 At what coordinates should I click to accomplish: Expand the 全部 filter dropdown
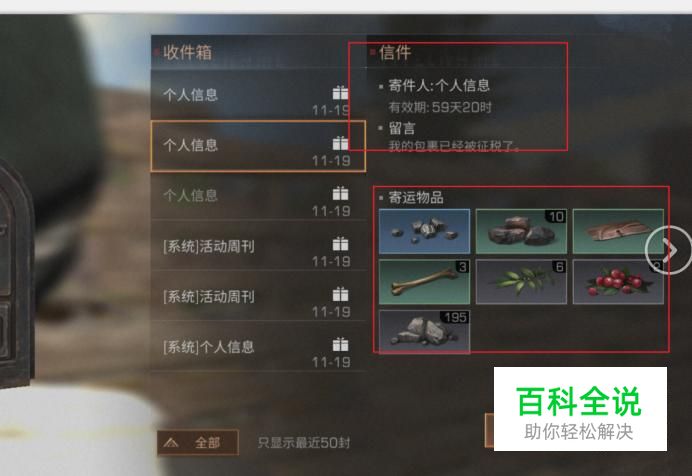click(x=198, y=442)
